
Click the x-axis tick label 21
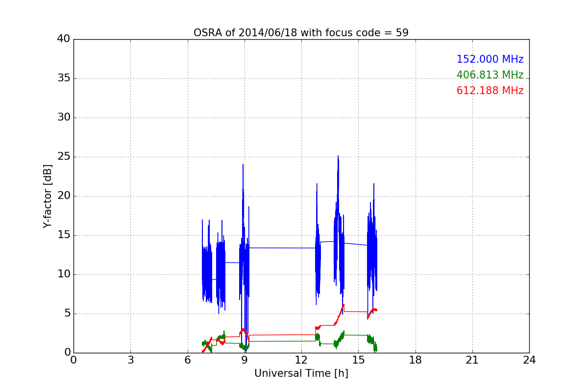coord(472,360)
